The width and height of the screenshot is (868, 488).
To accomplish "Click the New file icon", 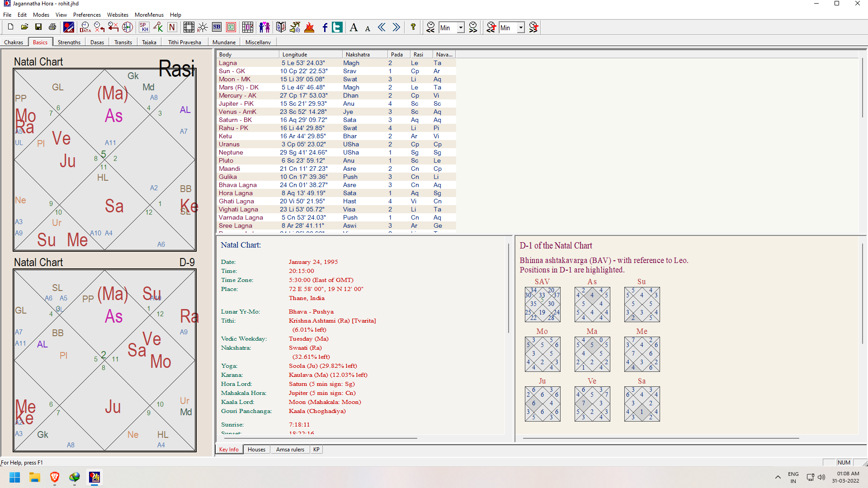I will [x=10, y=27].
